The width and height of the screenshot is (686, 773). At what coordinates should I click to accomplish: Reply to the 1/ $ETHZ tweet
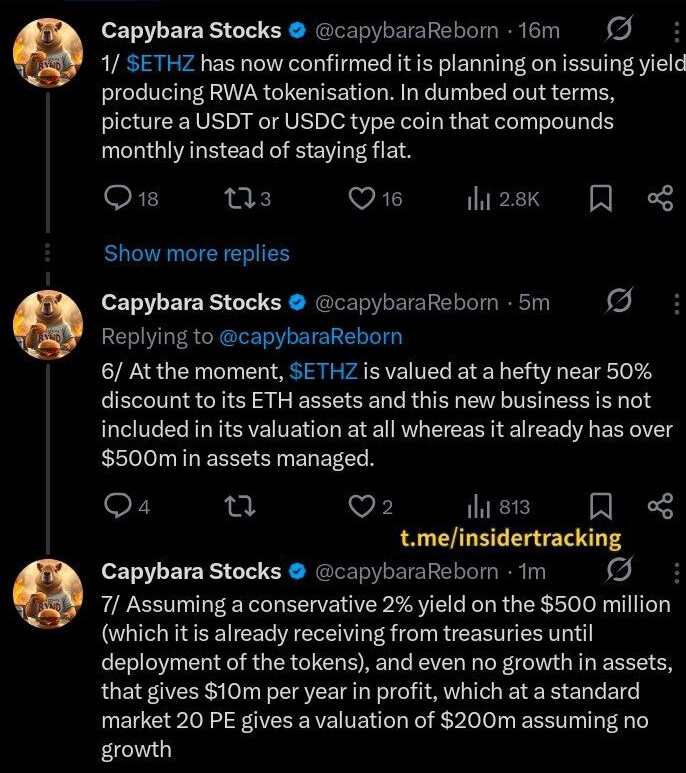[x=119, y=199]
